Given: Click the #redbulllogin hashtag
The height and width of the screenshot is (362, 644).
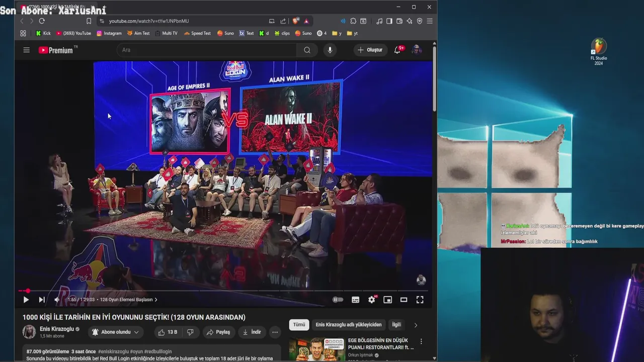Looking at the screenshot, I should click(x=158, y=351).
